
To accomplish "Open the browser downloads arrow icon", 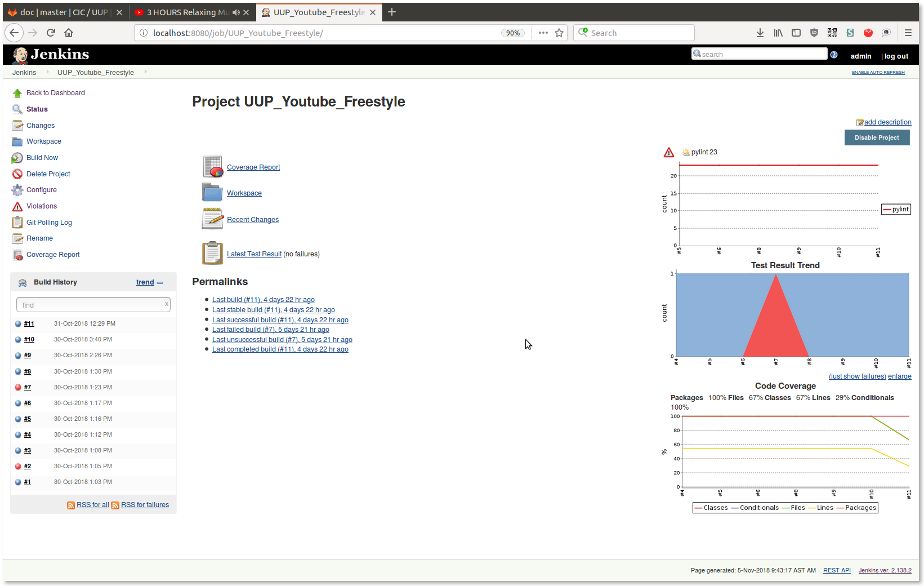I will (760, 33).
